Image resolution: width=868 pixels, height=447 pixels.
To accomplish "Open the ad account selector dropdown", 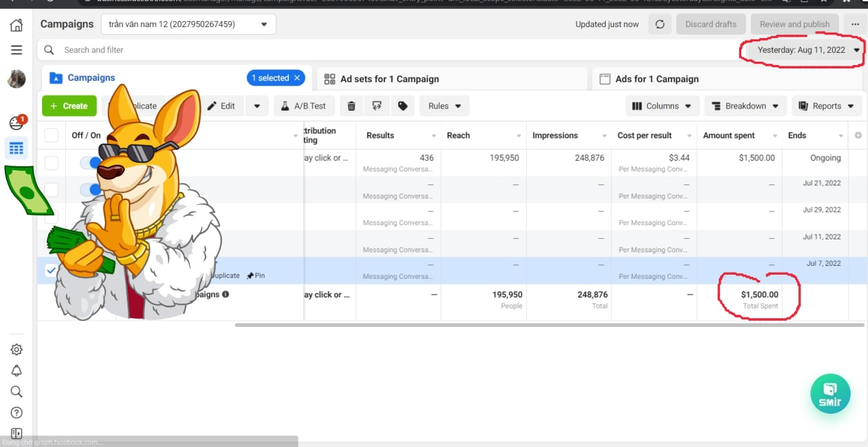I will 188,24.
